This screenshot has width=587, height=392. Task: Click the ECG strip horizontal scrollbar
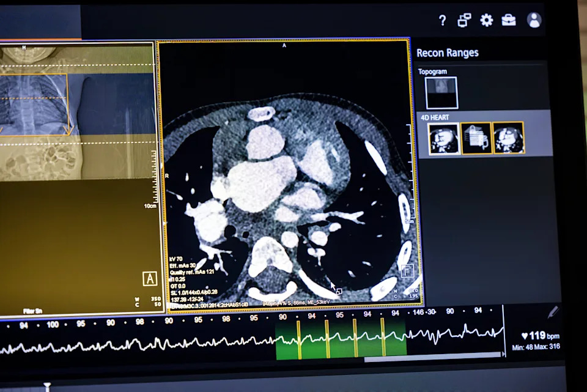432,356
